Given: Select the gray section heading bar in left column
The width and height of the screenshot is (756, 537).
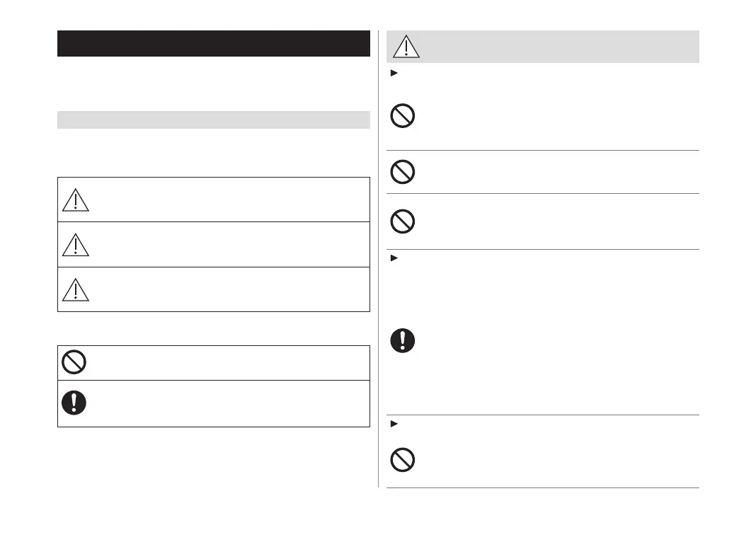Looking at the screenshot, I should tap(214, 120).
